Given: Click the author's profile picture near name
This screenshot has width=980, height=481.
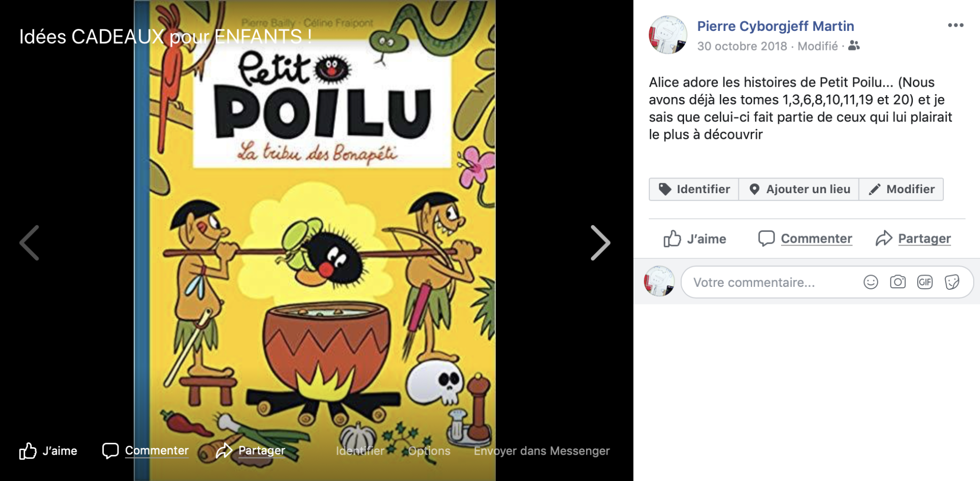Looking at the screenshot, I should tap(668, 34).
